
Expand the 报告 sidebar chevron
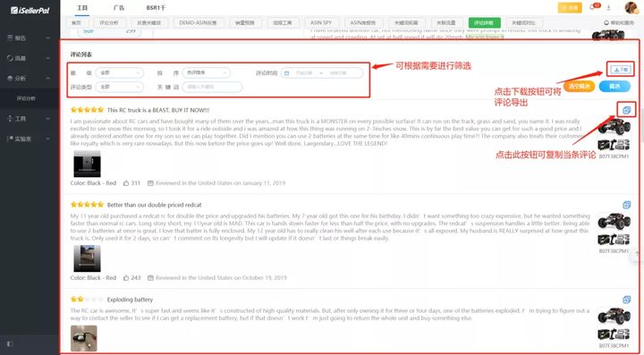(x=47, y=38)
